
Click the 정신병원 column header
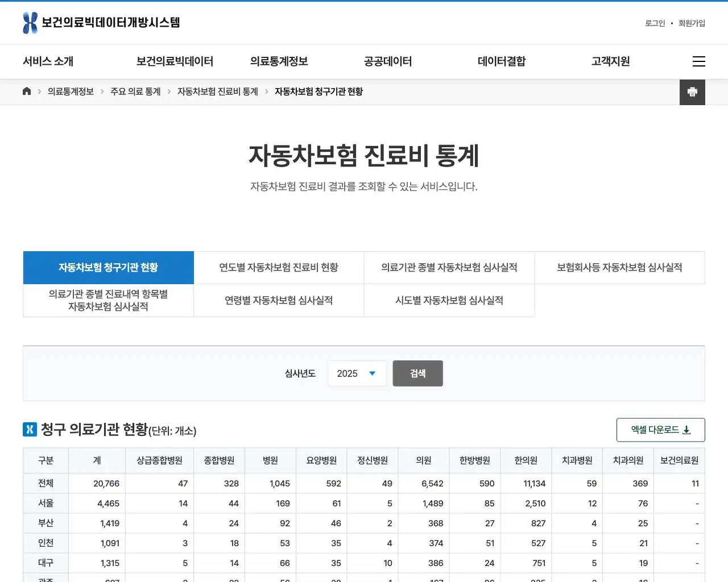[373, 460]
